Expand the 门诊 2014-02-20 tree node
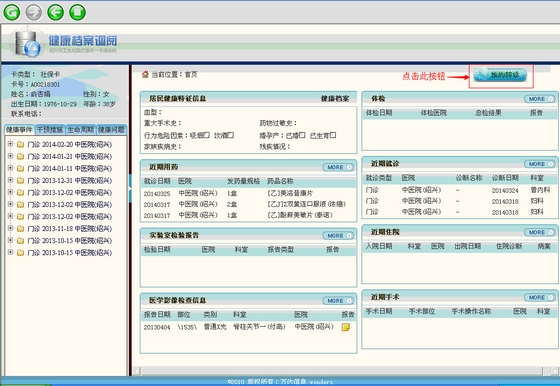This screenshot has width=560, height=386. (10, 144)
